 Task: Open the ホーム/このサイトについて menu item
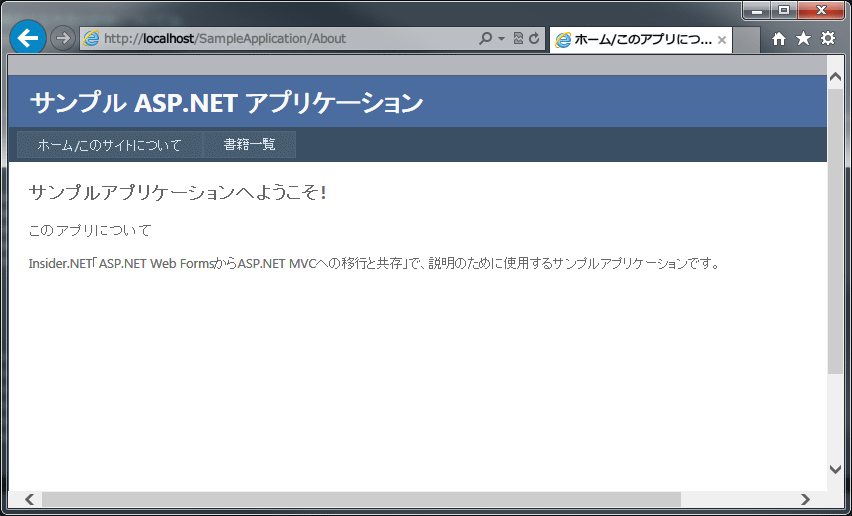tap(109, 145)
